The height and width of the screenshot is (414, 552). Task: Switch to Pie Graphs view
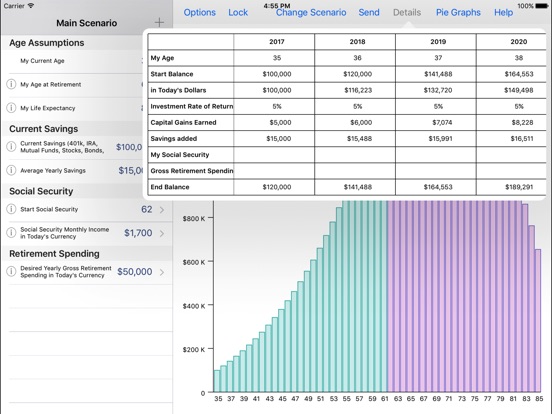[458, 13]
